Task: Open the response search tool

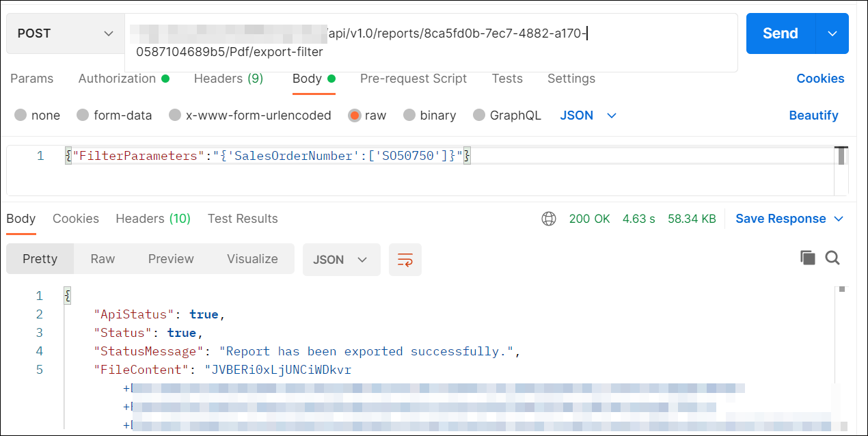Action: pyautogui.click(x=832, y=258)
